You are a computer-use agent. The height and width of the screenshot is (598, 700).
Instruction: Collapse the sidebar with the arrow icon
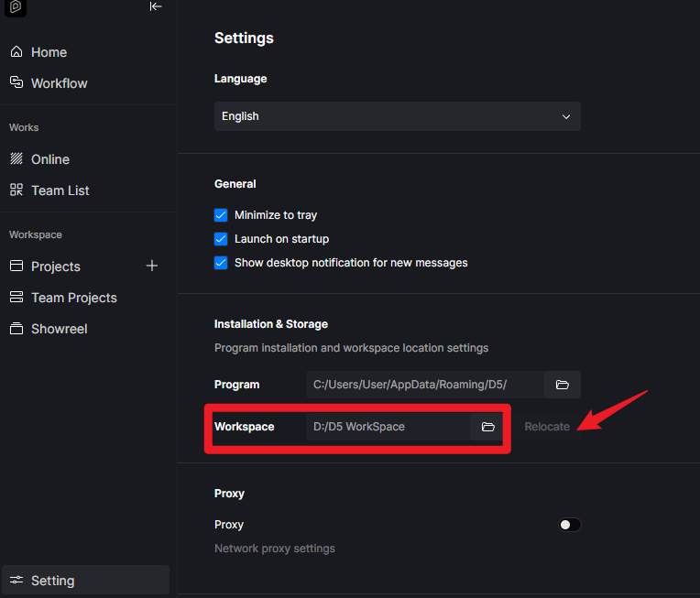(156, 6)
